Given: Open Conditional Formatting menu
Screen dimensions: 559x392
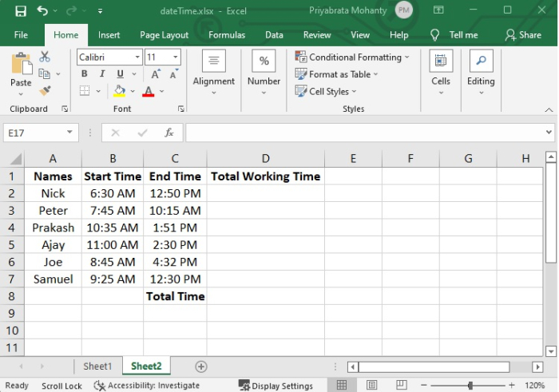Looking at the screenshot, I should pos(352,57).
